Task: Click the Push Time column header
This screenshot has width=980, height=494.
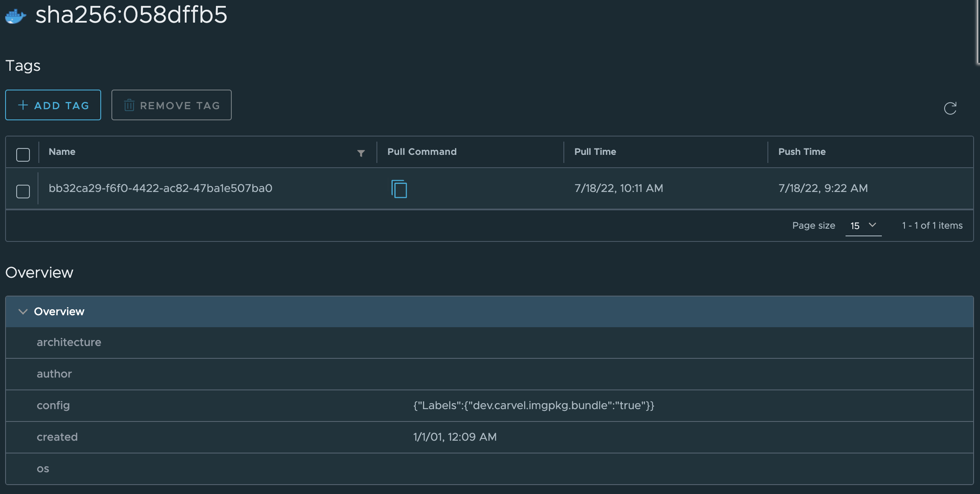Action: [801, 152]
